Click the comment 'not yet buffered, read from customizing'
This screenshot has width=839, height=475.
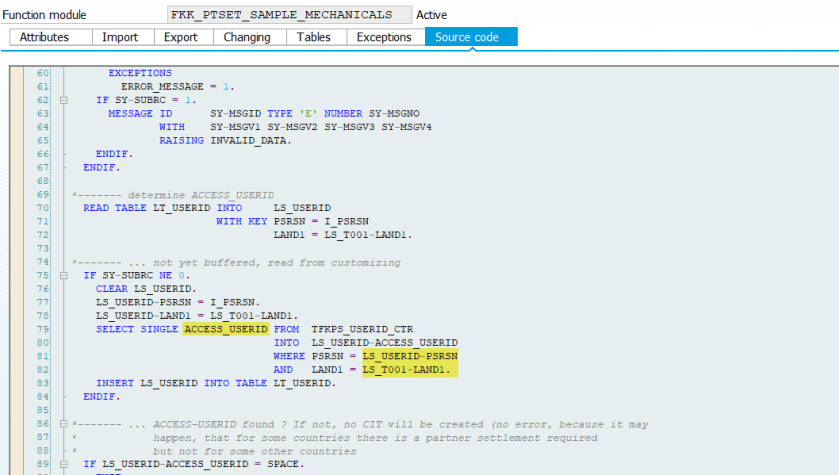[x=277, y=262]
